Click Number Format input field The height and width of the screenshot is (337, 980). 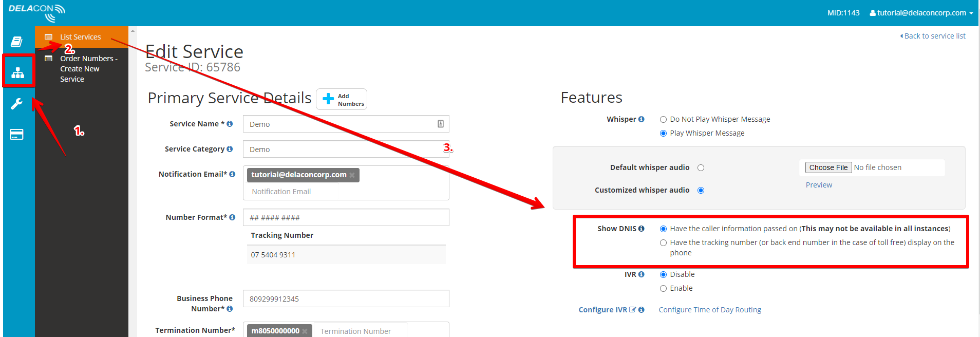pos(346,217)
